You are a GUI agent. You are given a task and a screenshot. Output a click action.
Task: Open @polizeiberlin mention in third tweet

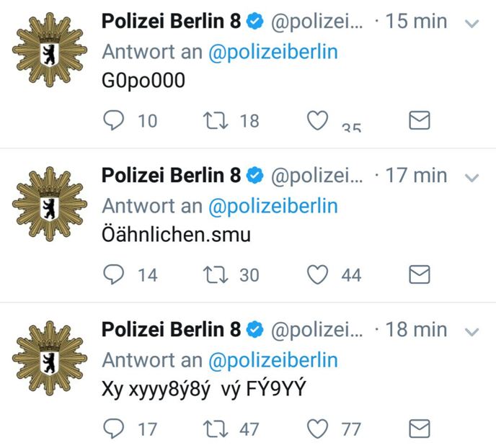(x=273, y=360)
